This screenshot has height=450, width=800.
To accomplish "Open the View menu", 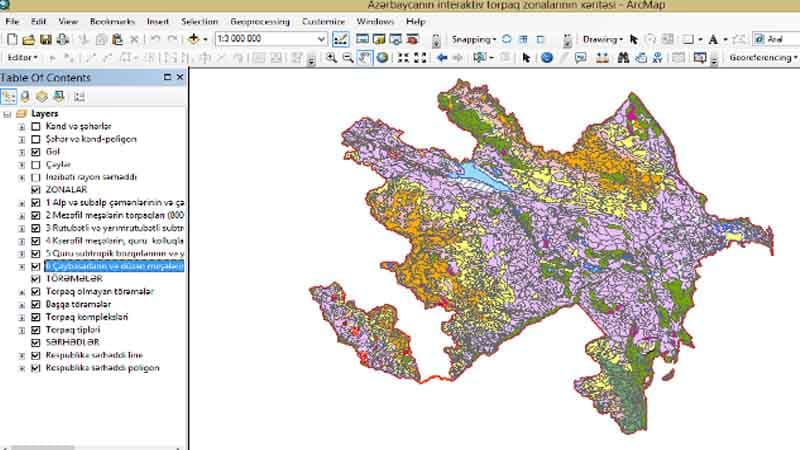I will pyautogui.click(x=68, y=21).
